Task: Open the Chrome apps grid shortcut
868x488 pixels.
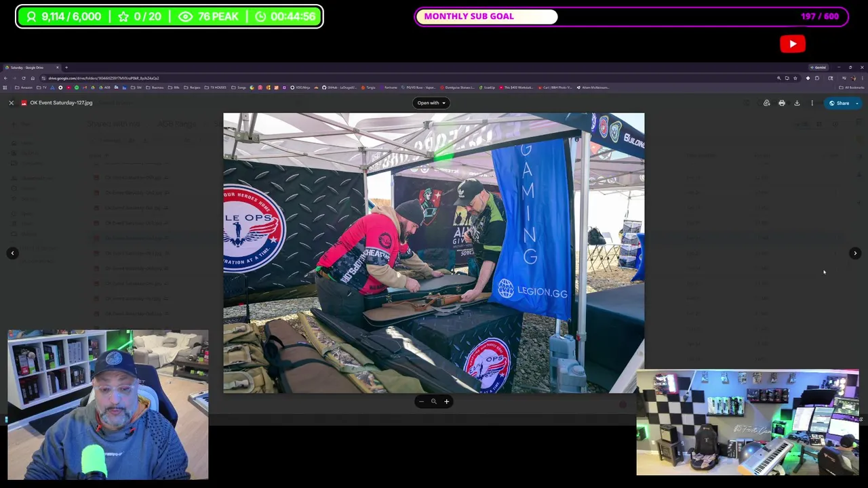Action: pos(5,87)
